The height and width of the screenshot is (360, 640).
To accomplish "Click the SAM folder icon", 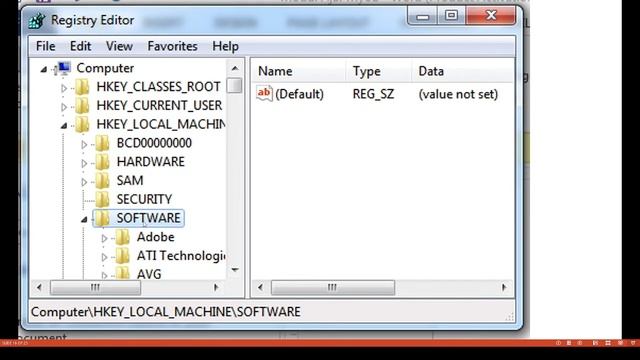I will click(102, 181).
